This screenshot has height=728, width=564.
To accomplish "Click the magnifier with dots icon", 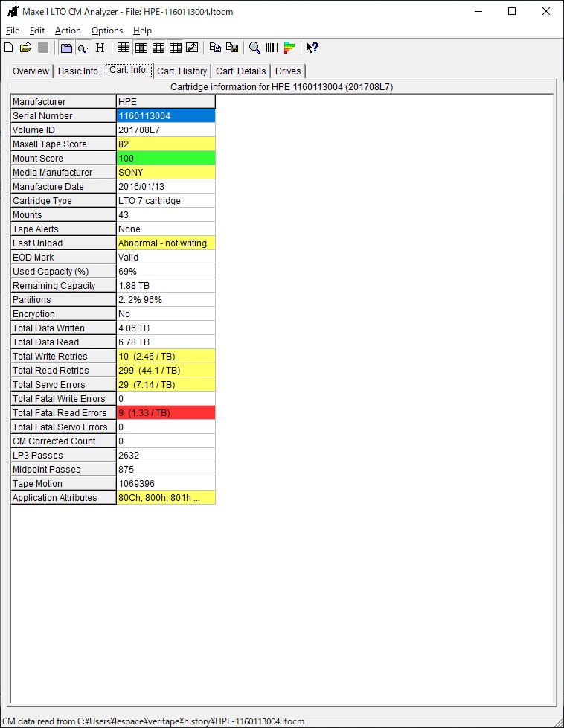I will (83, 48).
